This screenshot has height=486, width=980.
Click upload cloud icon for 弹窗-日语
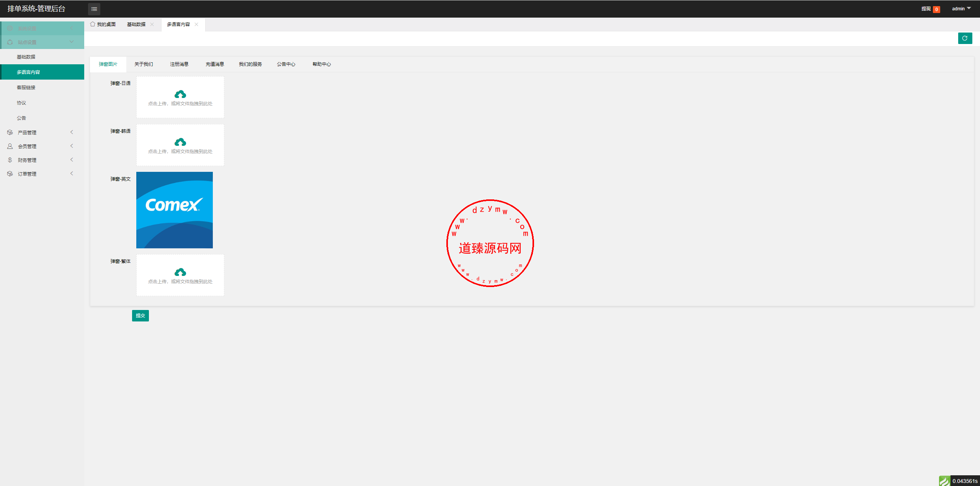point(180,94)
